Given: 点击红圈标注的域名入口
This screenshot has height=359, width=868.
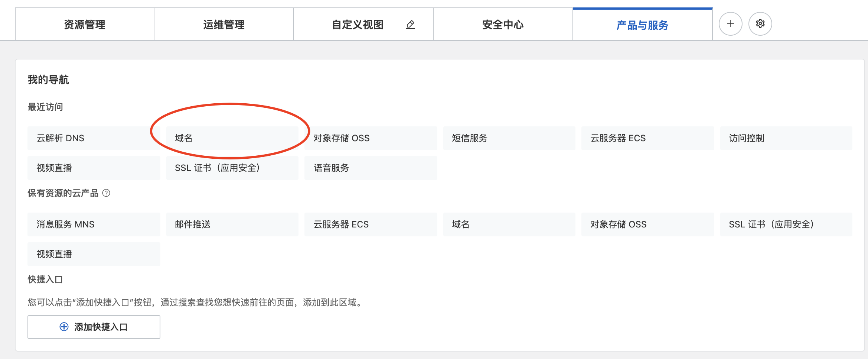Looking at the screenshot, I should click(232, 138).
